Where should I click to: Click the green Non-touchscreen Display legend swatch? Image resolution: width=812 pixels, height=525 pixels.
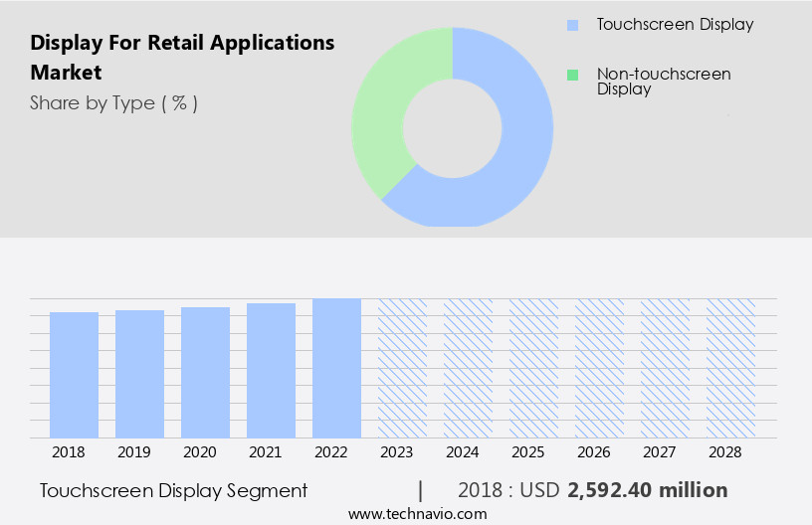(571, 75)
